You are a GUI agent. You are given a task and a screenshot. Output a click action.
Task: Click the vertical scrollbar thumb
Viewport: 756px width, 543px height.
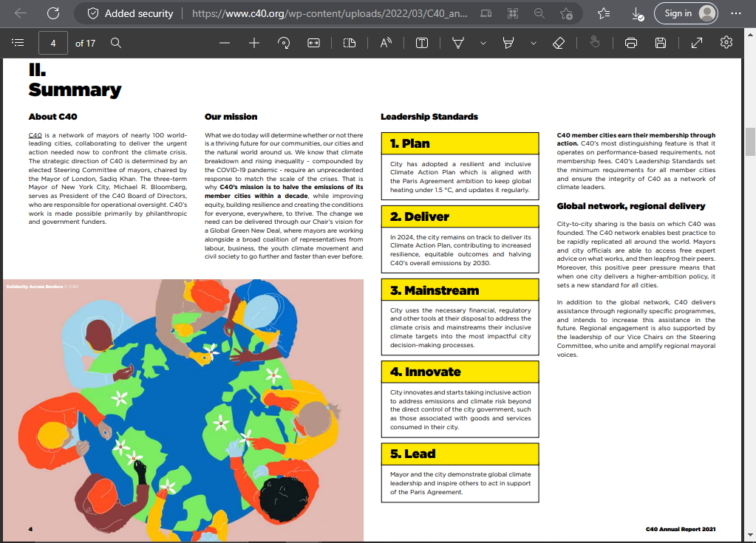click(x=750, y=142)
